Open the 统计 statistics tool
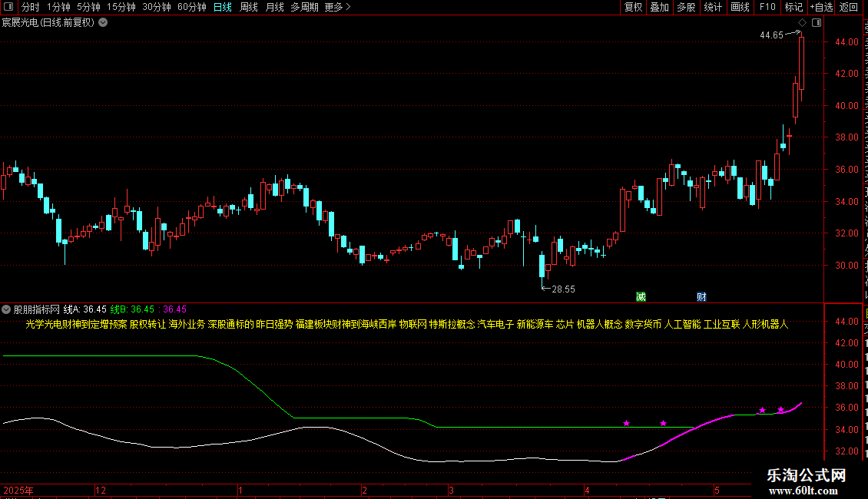 tap(713, 7)
